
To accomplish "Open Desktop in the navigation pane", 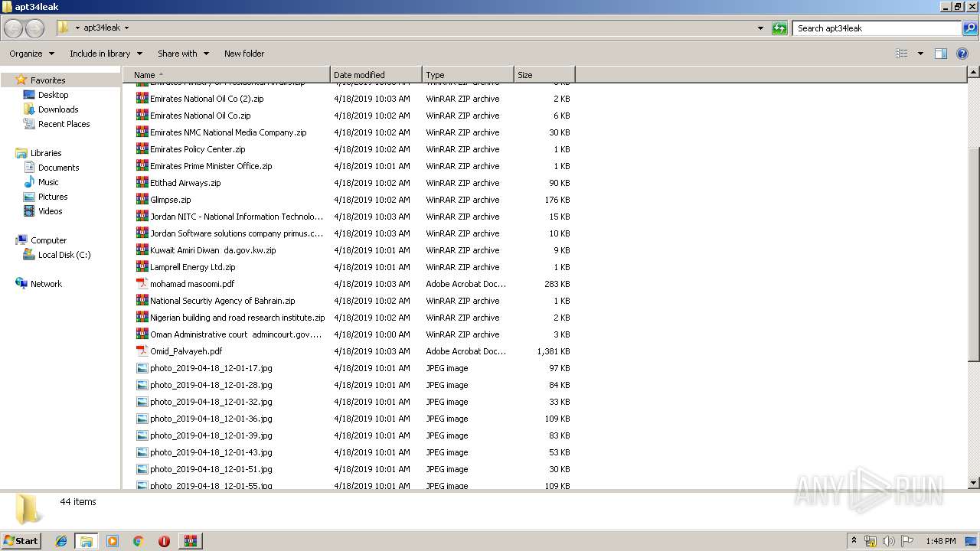I will pos(53,95).
